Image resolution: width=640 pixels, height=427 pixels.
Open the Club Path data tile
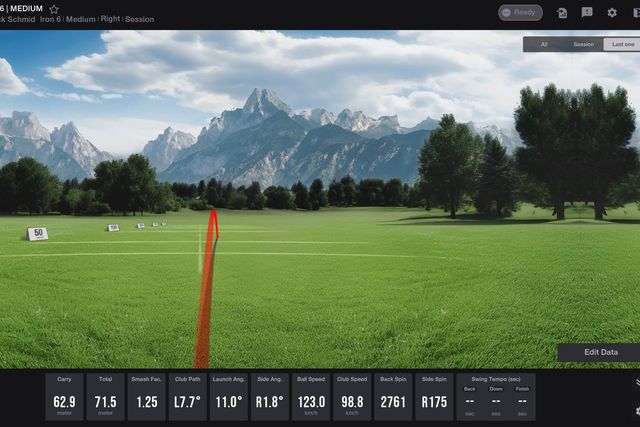click(x=188, y=397)
